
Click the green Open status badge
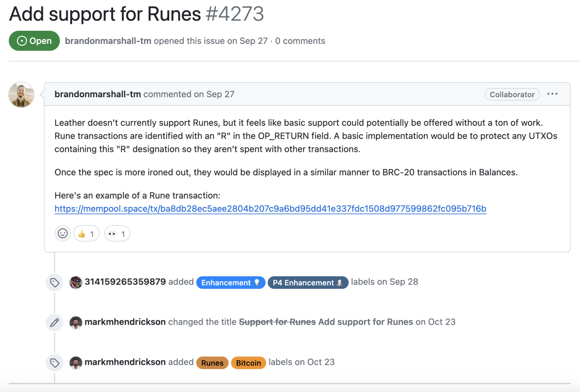coord(34,41)
